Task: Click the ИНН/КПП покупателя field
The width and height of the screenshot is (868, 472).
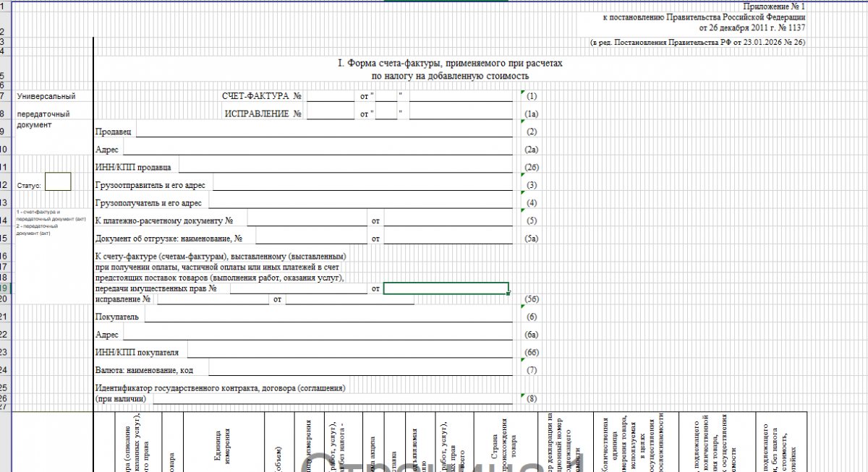Action: (351, 352)
